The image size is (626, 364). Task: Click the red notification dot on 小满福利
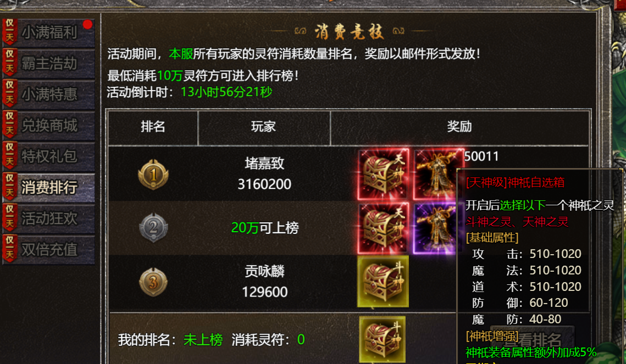[x=87, y=25]
